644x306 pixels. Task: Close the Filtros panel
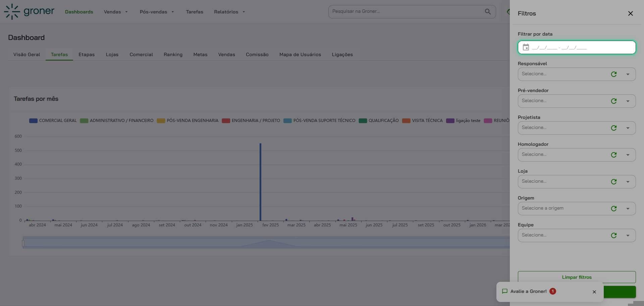click(x=630, y=13)
